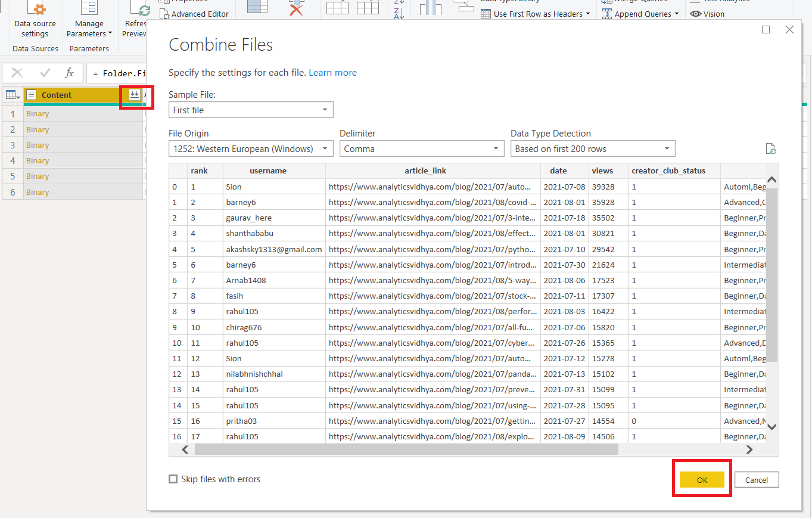This screenshot has height=518, width=812.
Task: Confirm settings with the OK button
Action: tap(702, 479)
